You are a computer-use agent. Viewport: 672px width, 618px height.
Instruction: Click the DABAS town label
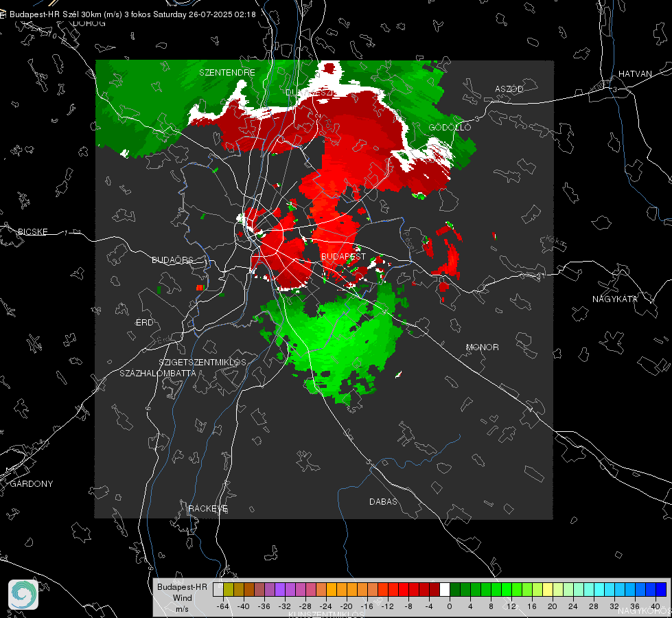tap(383, 501)
